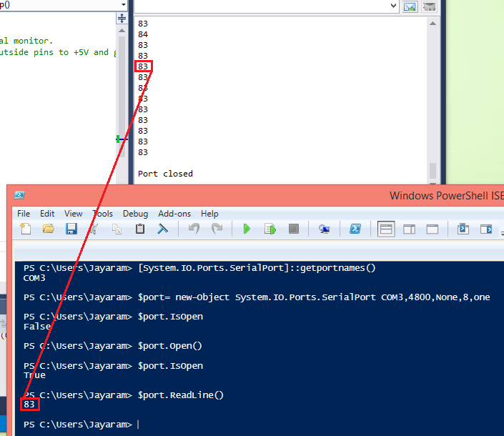Viewport: 504px width, 436px height.
Task: Click the green comment 'al monitor.' in editor
Action: click(26, 41)
